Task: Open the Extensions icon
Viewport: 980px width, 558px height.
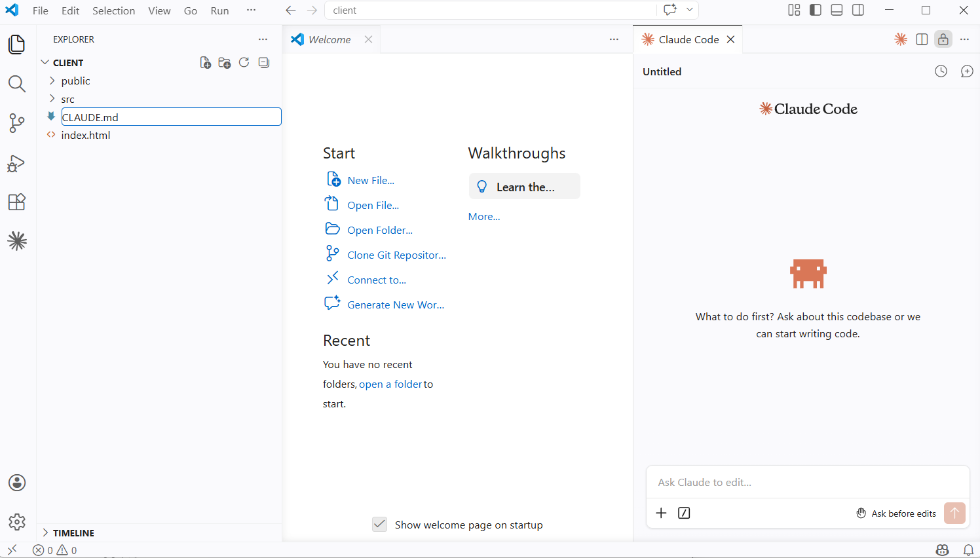Action: (16, 202)
